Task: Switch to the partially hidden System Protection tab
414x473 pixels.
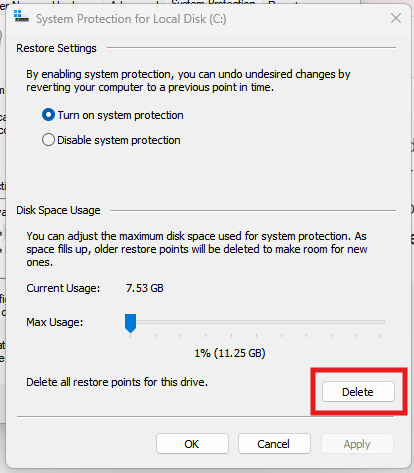Action: click(213, 3)
